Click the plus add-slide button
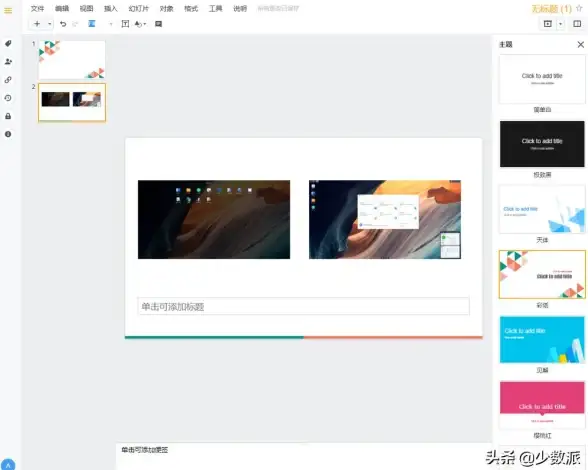 point(37,24)
